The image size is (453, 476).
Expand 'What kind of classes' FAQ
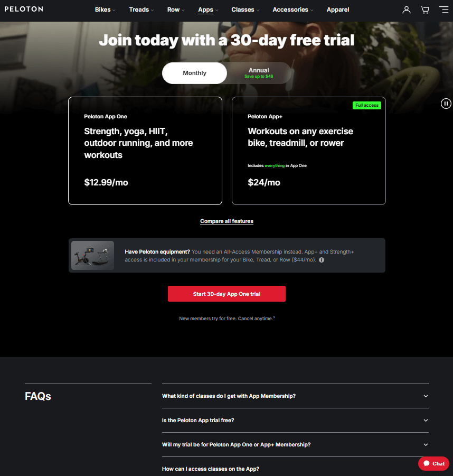pos(295,396)
